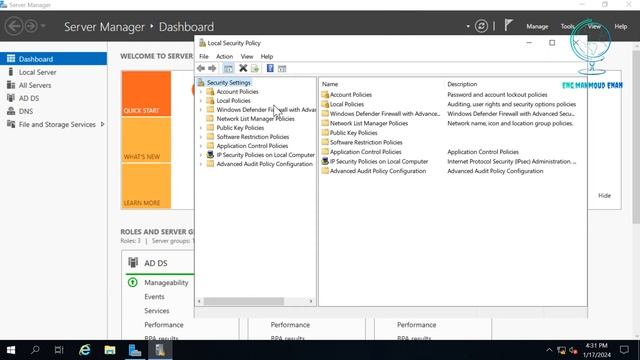Click the Forward arrow in Local Security Policy toolbar

click(212, 69)
